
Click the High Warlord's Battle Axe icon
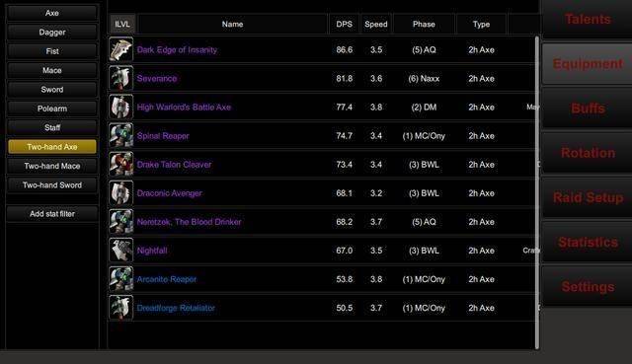point(120,108)
